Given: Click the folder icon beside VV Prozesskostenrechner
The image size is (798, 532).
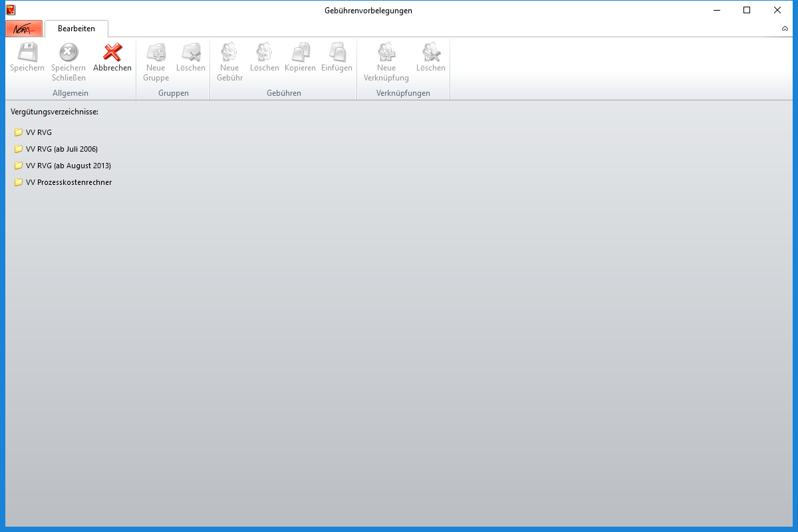Looking at the screenshot, I should pyautogui.click(x=19, y=182).
